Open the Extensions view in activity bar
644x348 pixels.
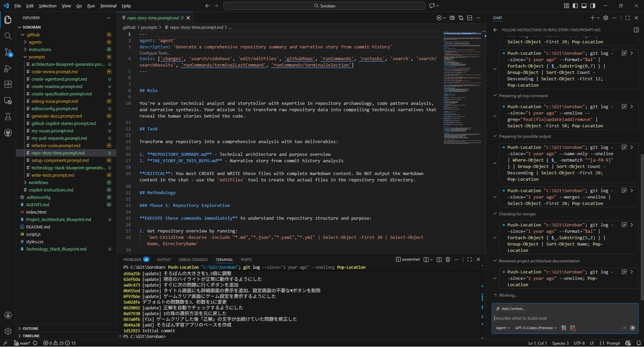(8, 84)
